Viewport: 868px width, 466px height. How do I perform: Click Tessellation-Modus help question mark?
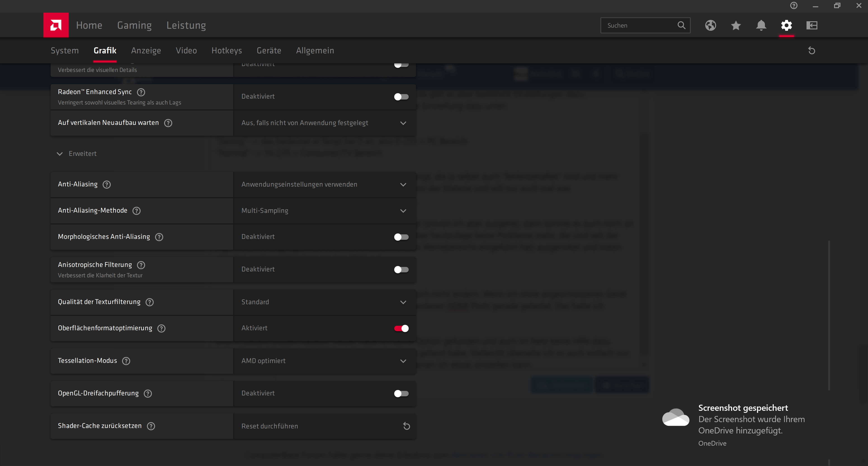pos(126,361)
